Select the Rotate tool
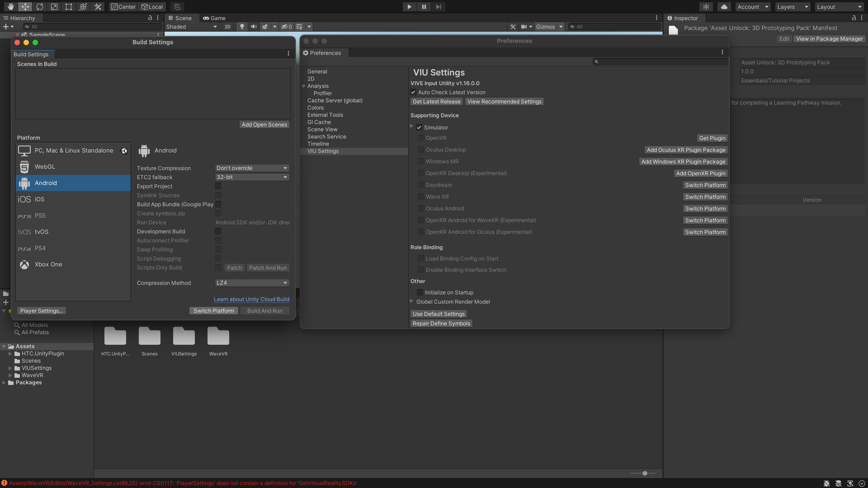Viewport: 868px width, 488px height. point(40,7)
